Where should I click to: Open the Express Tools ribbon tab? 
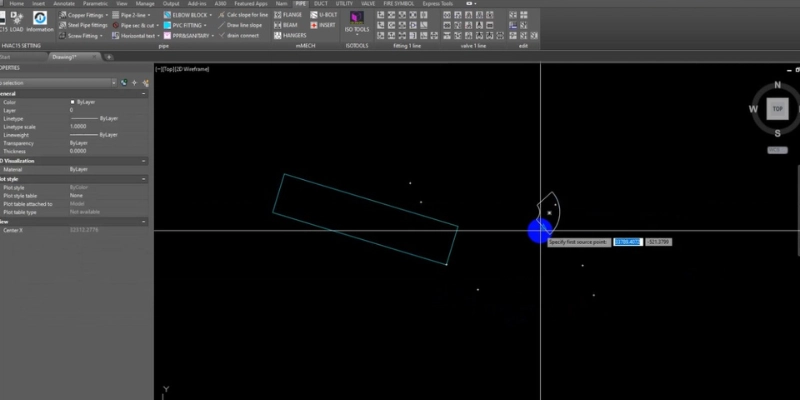click(437, 4)
